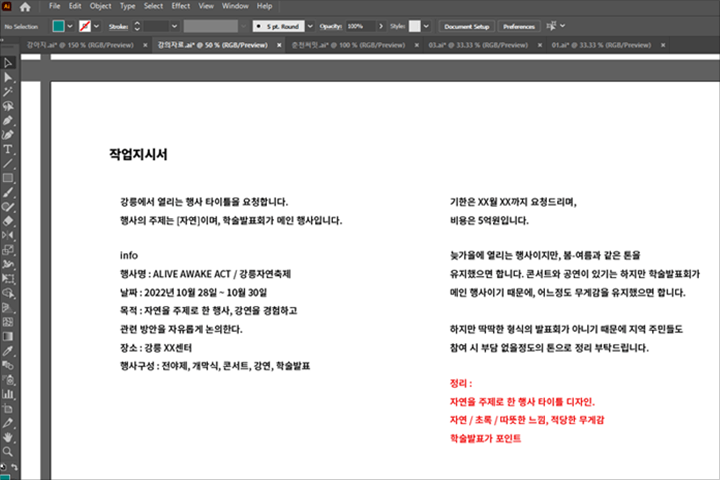
Task: Select the Paintbrush tool
Action: [x=8, y=192]
